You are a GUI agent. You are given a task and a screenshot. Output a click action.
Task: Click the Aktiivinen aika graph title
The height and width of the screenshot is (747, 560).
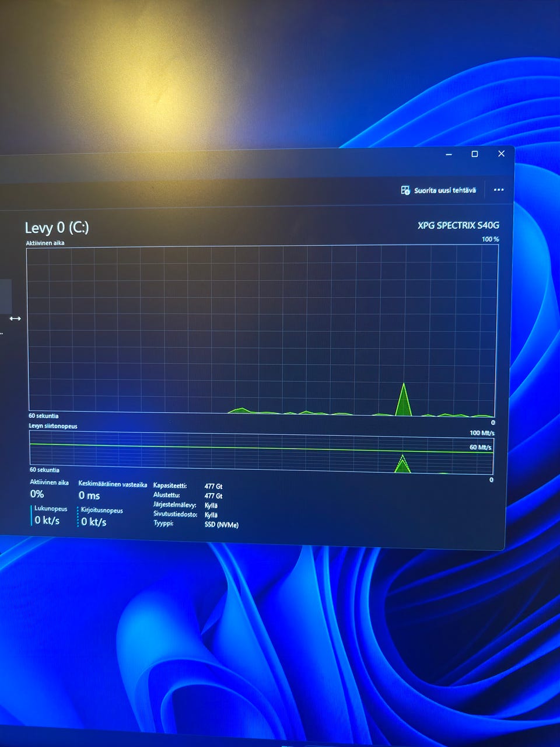(x=45, y=243)
